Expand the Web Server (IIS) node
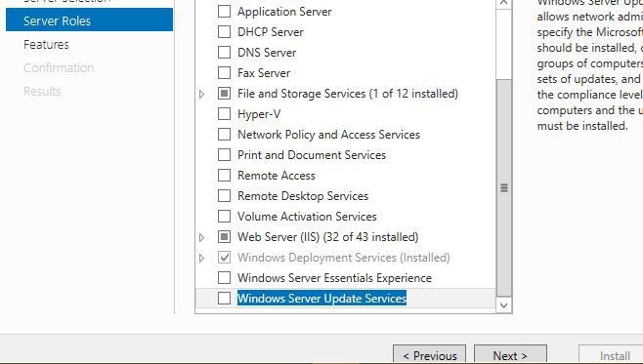The image size is (643, 364). coord(201,237)
